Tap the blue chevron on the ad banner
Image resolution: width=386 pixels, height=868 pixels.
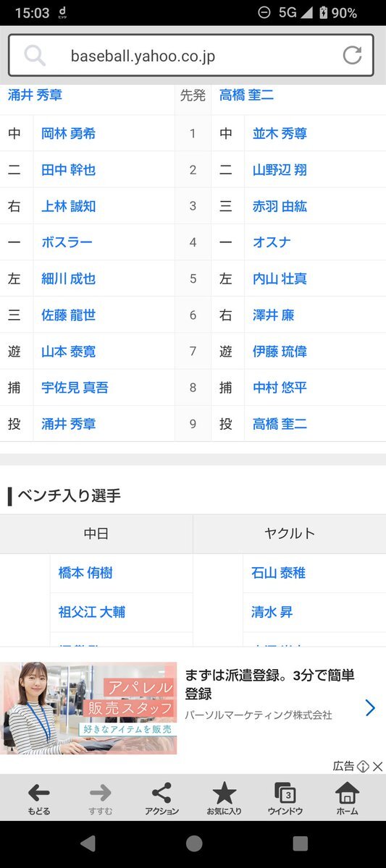[x=370, y=707]
